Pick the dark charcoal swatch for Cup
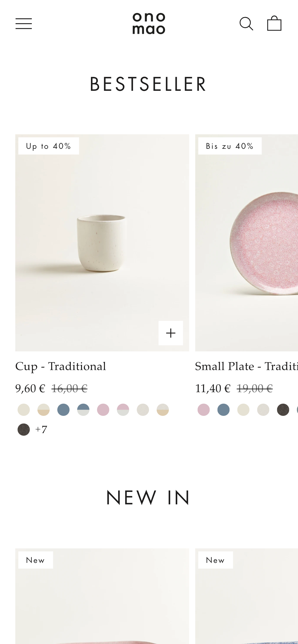The width and height of the screenshot is (298, 644). point(24,430)
